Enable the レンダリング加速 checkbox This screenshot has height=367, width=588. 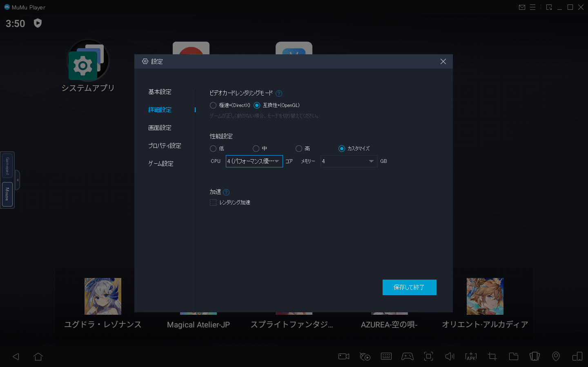pyautogui.click(x=213, y=202)
